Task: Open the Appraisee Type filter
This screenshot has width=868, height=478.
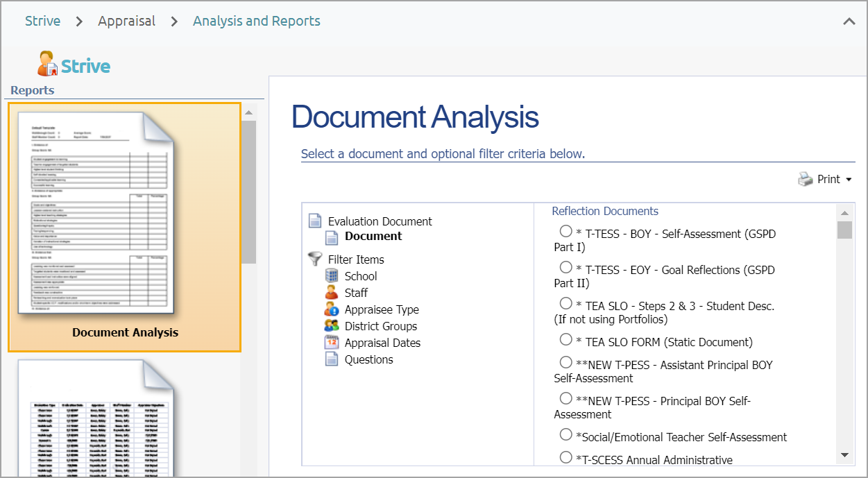Action: [x=382, y=309]
